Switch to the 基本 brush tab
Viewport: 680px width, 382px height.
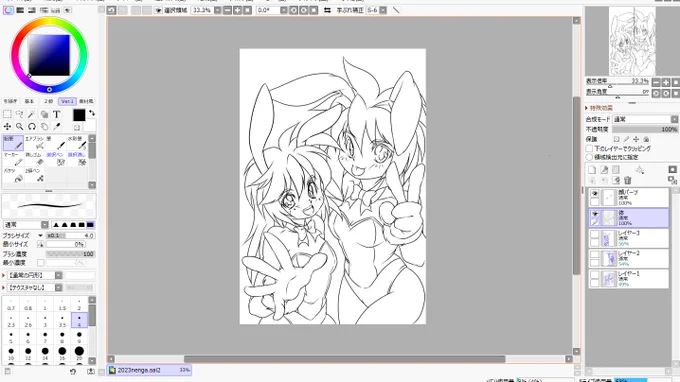tap(29, 101)
